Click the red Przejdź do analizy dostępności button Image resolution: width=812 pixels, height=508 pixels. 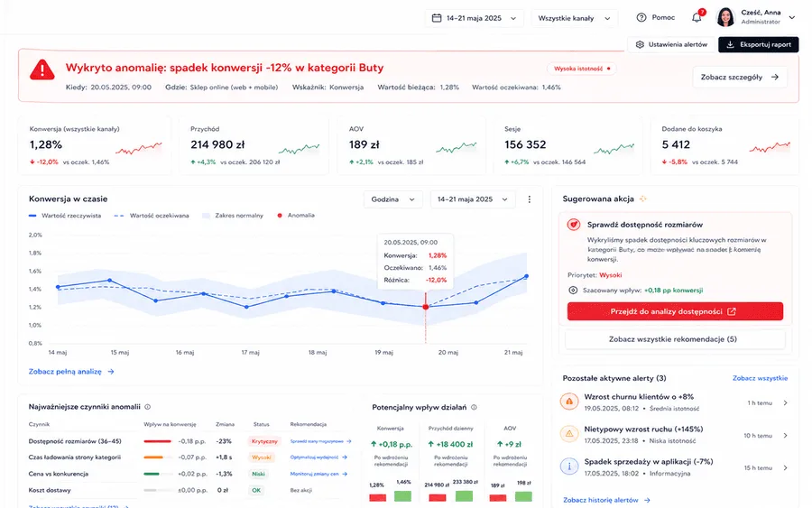[x=675, y=311]
